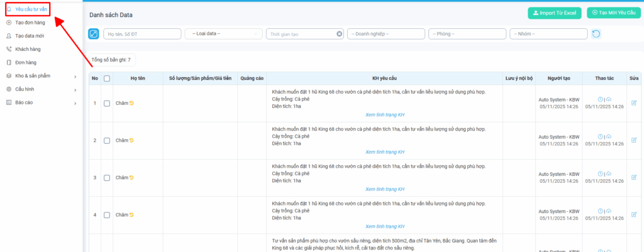
Task: Click Xem tình trạng KH link in row 1
Action: point(384,115)
